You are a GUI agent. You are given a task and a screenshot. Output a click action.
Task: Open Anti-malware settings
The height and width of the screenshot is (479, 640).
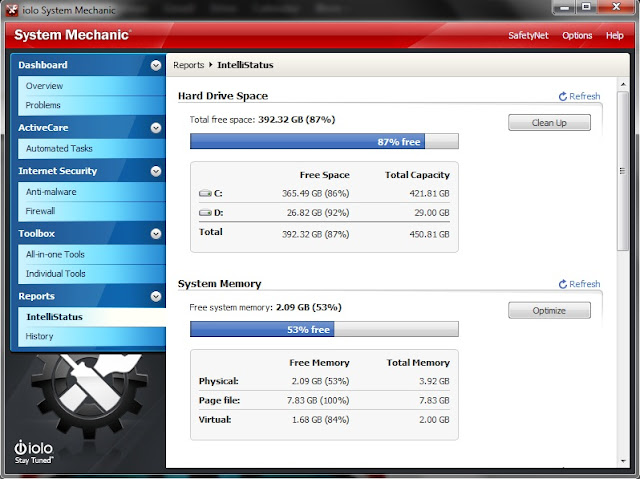click(x=91, y=192)
